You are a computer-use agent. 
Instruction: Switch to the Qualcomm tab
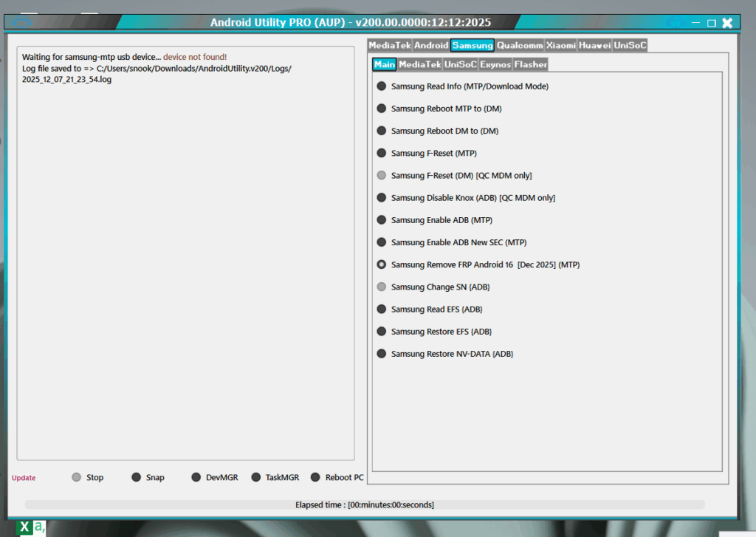coord(520,45)
